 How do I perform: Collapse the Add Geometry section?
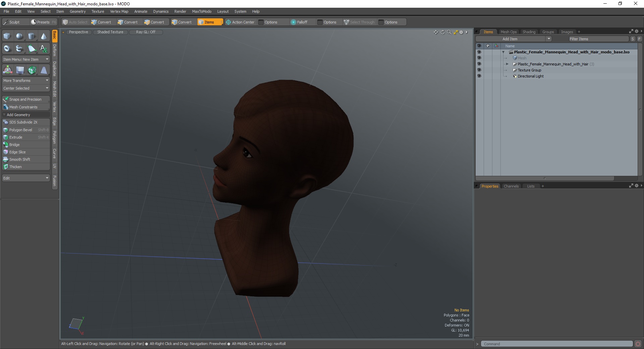pyautogui.click(x=4, y=115)
